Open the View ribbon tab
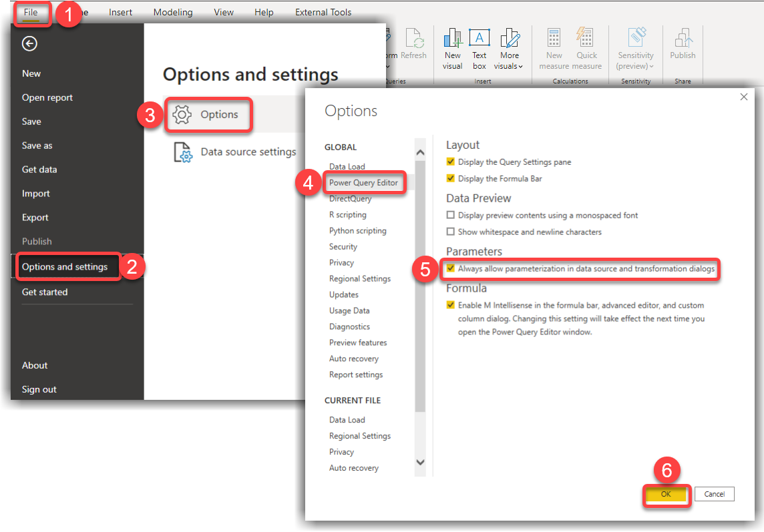Screen dimensions: 764x532 pos(224,12)
